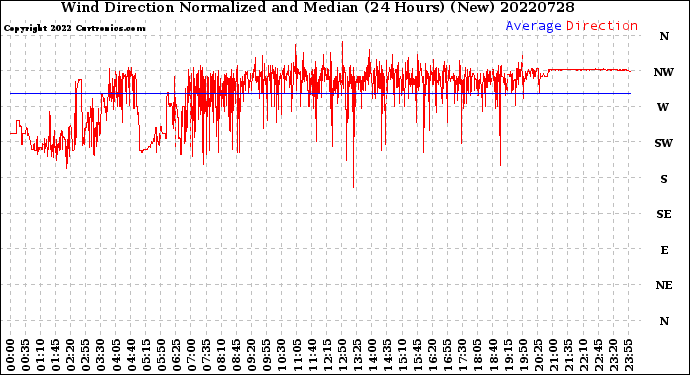Click the 'NE' axis label
Viewport: 690px width, 375px height.
click(664, 286)
